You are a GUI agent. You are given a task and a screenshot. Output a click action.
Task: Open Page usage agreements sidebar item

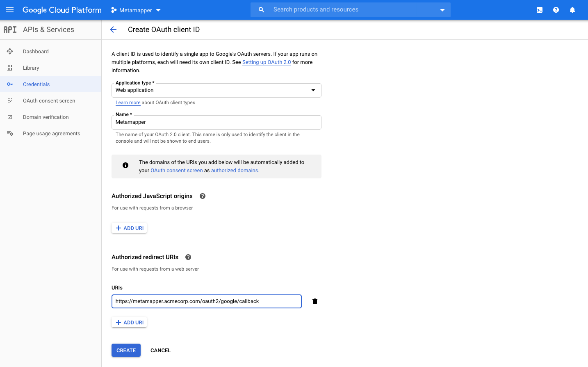tap(50, 133)
